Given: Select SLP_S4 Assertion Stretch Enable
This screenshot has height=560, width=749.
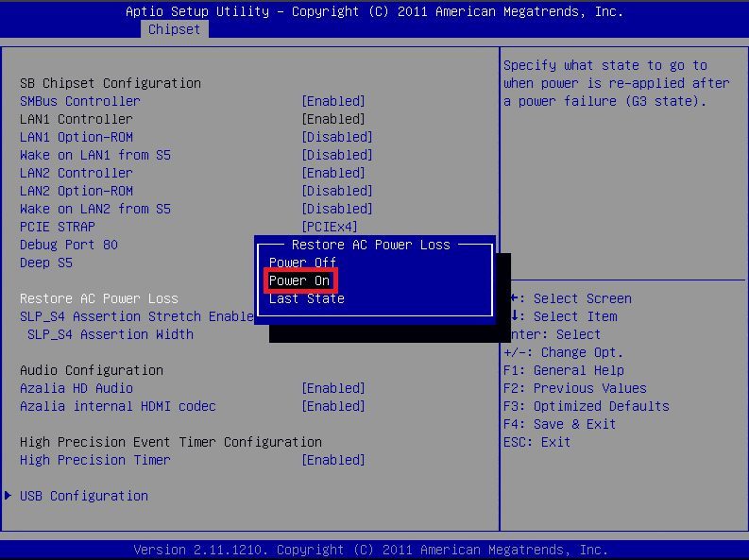Looking at the screenshot, I should coord(137,316).
